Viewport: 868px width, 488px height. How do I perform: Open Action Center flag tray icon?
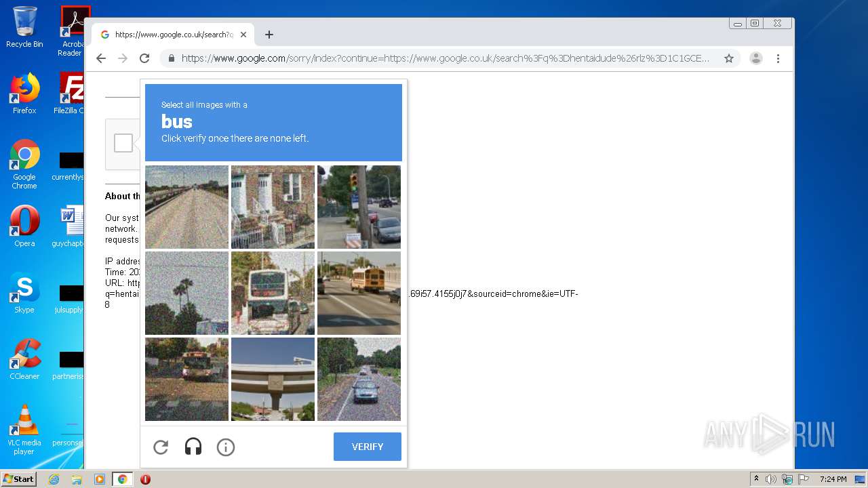coord(804,479)
